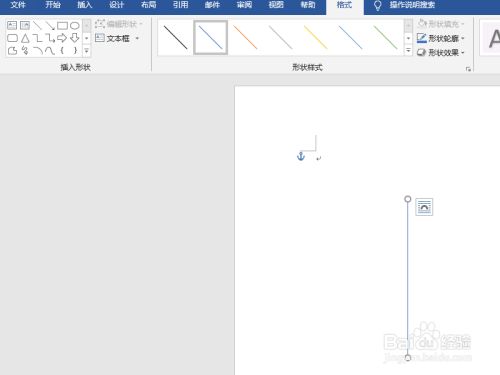This screenshot has height=375, width=500.
Task: Switch to the 审阅 tab
Action: pyautogui.click(x=244, y=5)
